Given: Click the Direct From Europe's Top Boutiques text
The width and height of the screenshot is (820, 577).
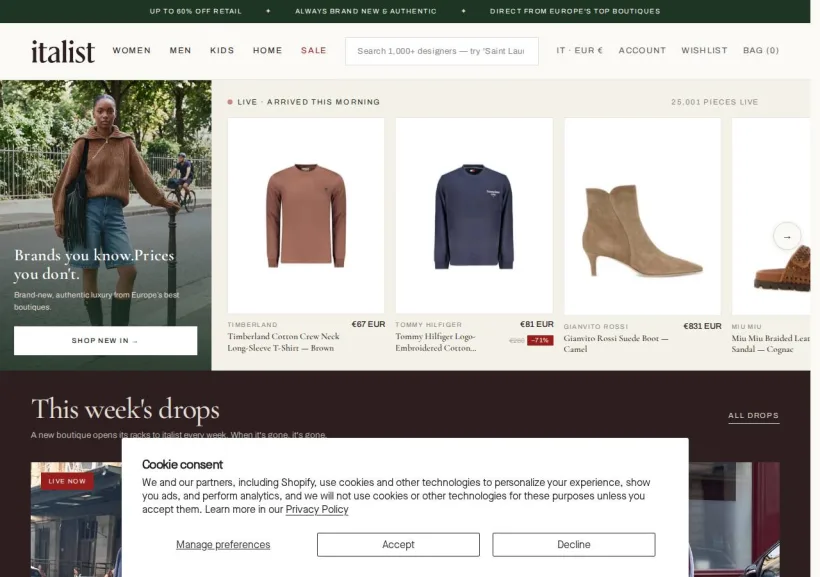Looking at the screenshot, I should (x=575, y=11).
